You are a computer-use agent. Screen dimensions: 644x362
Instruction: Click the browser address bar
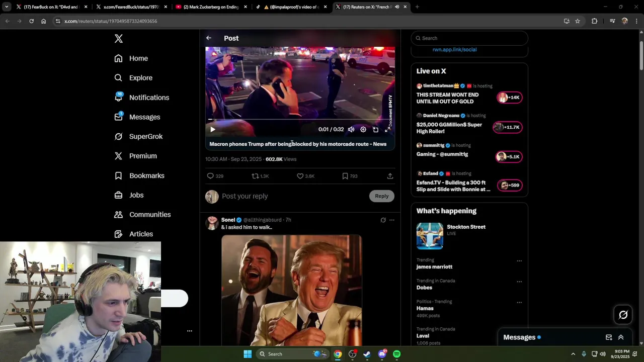point(307,21)
